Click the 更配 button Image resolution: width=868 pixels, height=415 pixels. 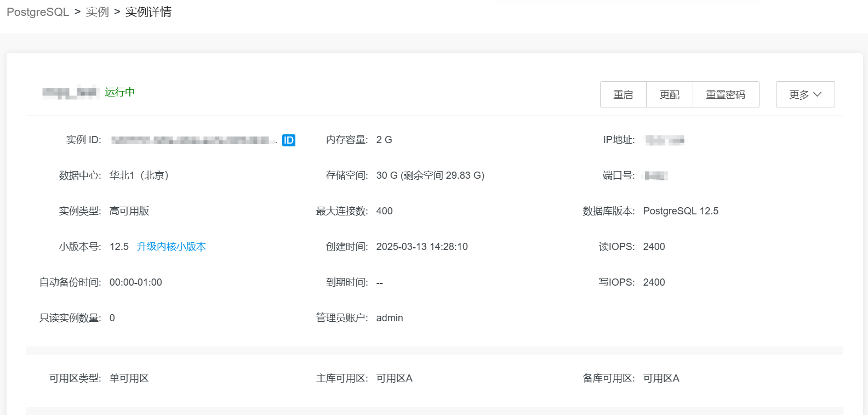click(x=669, y=94)
